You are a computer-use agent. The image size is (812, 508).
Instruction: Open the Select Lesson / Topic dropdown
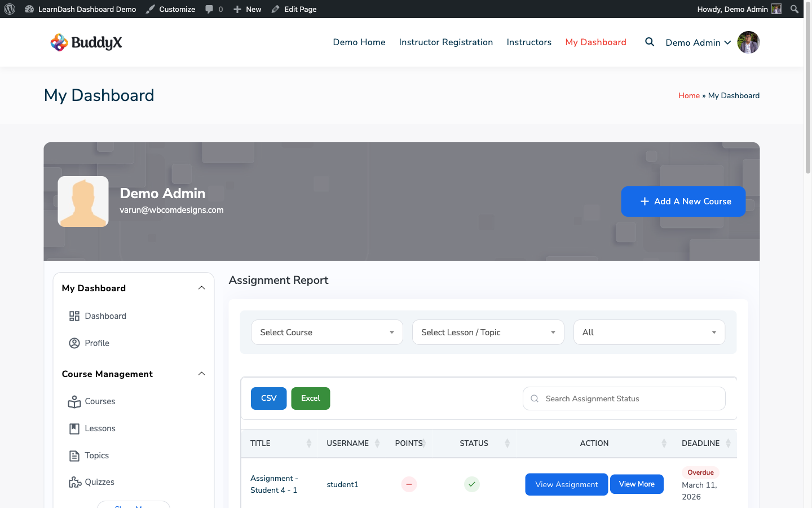tap(488, 332)
